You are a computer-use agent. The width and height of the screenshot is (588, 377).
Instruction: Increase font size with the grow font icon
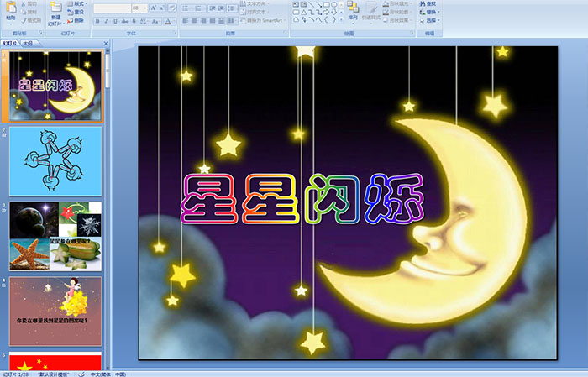point(154,8)
